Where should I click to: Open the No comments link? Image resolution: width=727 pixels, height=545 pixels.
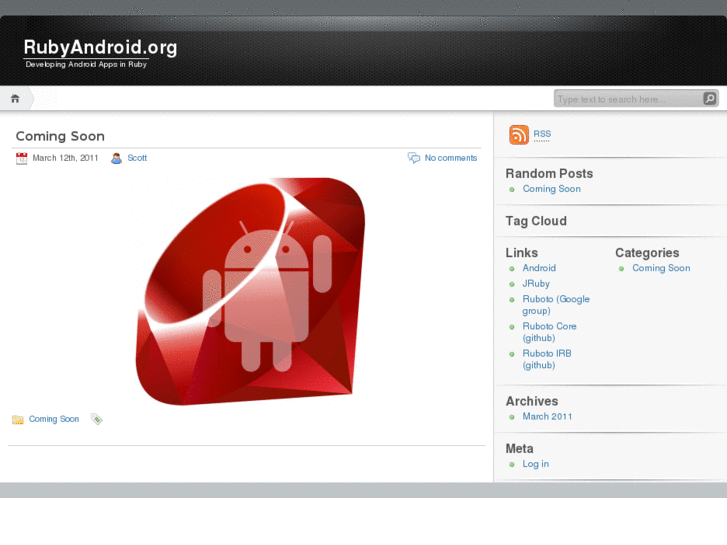(451, 158)
